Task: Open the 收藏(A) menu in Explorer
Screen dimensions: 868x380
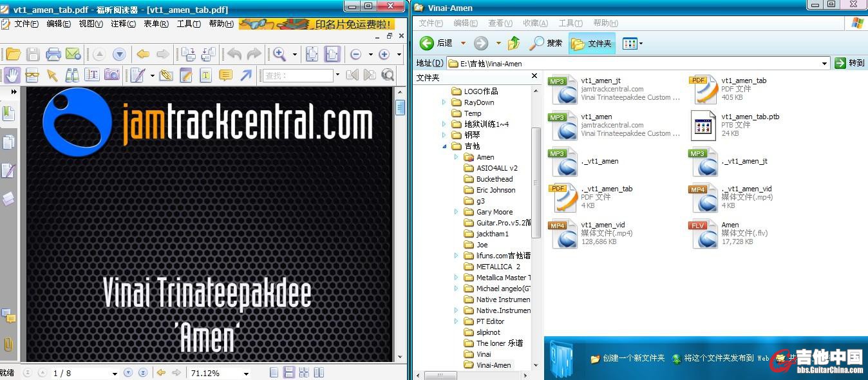Action: 535,23
